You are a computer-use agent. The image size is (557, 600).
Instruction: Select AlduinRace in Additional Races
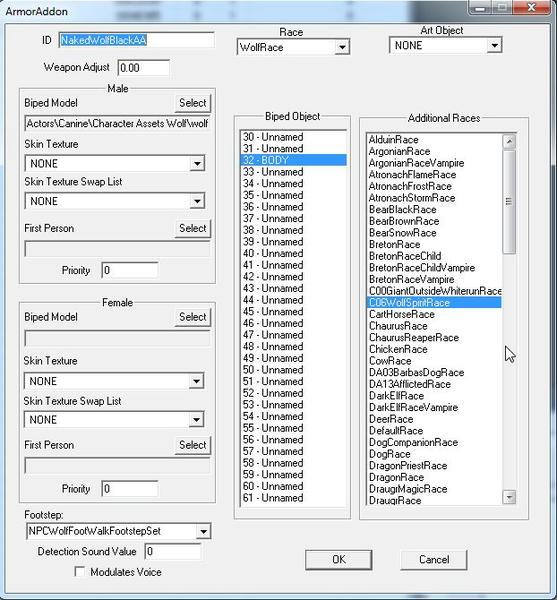pos(434,140)
